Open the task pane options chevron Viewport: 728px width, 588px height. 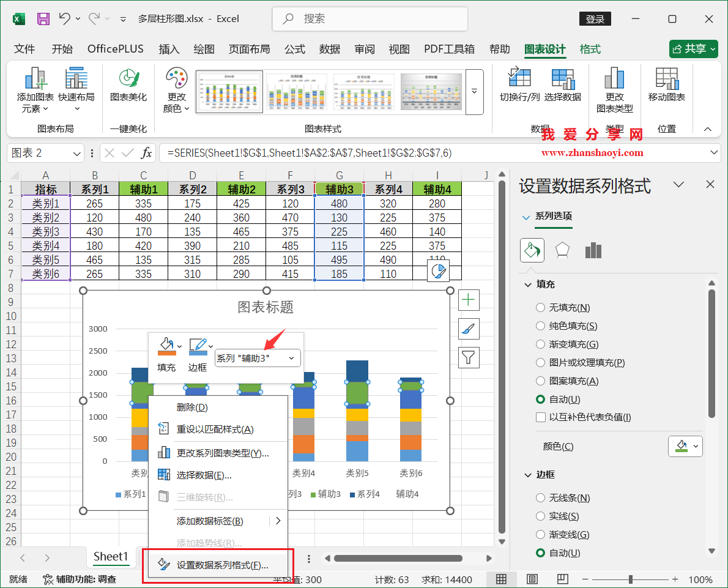(679, 184)
